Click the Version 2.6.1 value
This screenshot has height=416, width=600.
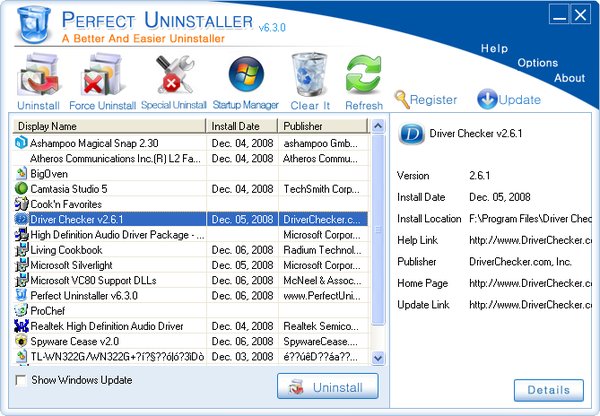479,176
